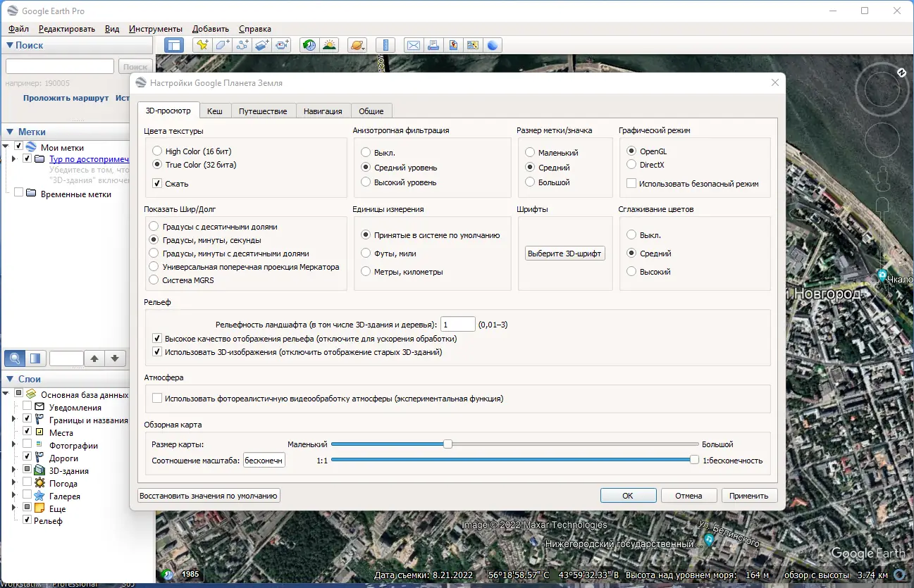Viewport: 914px width, 588px height.
Task: Click the Email envelope icon
Action: pyautogui.click(x=414, y=45)
